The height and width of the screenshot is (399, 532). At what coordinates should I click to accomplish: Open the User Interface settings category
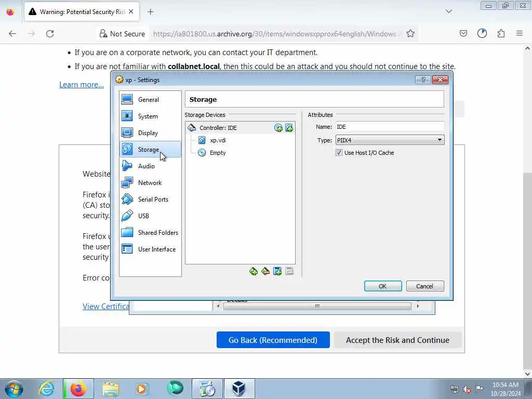pos(150,249)
